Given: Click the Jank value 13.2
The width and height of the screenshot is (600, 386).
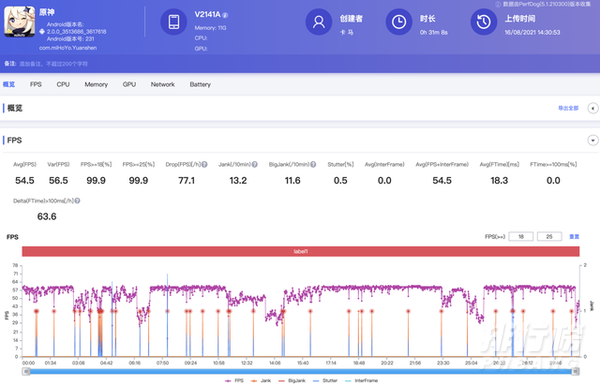Looking at the screenshot, I should (238, 181).
